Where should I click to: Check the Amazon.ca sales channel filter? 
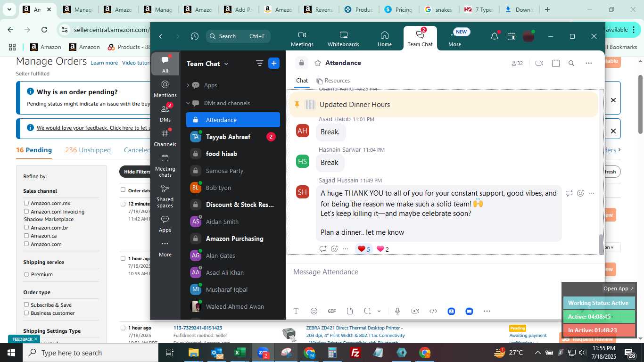26,235
